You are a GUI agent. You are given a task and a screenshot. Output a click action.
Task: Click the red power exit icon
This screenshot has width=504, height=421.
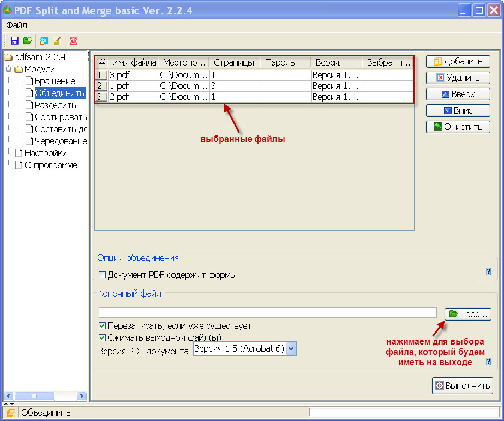tap(74, 40)
